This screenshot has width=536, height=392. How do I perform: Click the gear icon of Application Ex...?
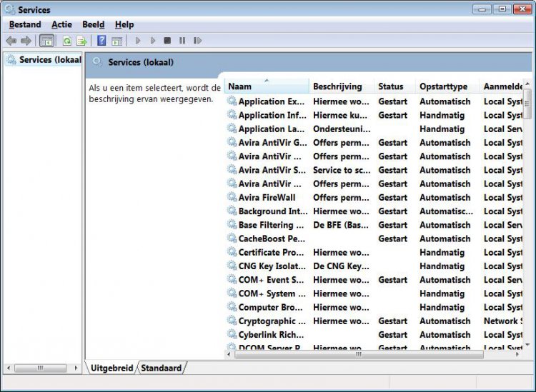pyautogui.click(x=232, y=101)
